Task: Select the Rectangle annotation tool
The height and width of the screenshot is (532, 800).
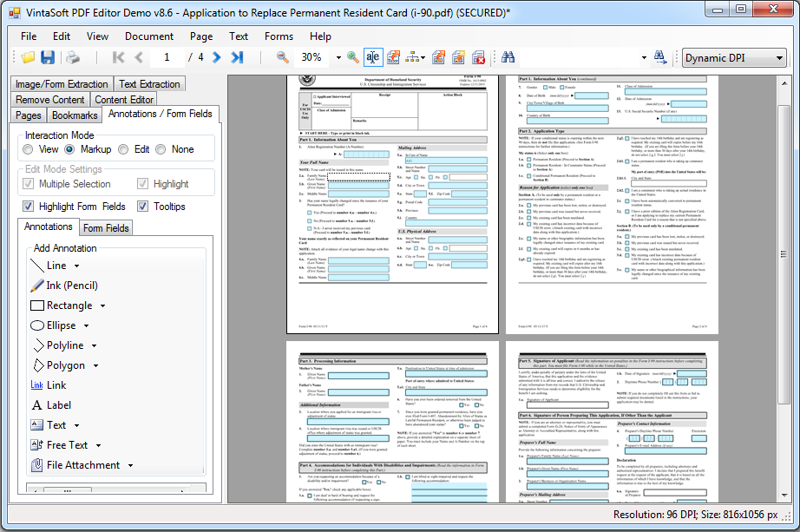Action: pyautogui.click(x=62, y=305)
